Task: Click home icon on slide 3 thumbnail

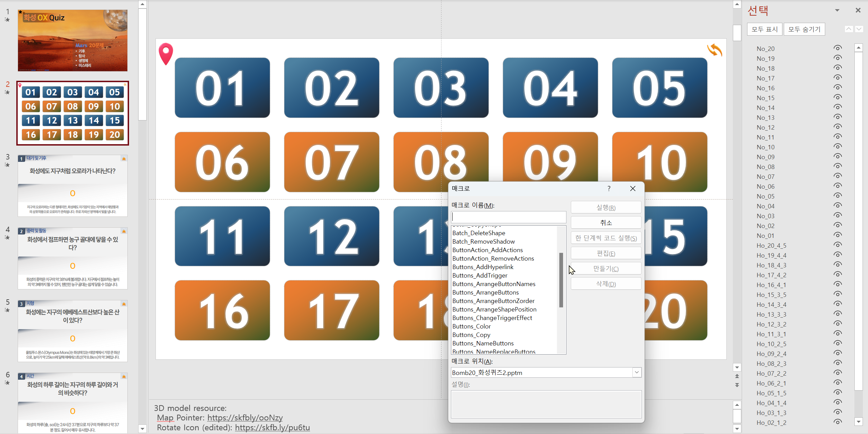Action: click(x=124, y=159)
